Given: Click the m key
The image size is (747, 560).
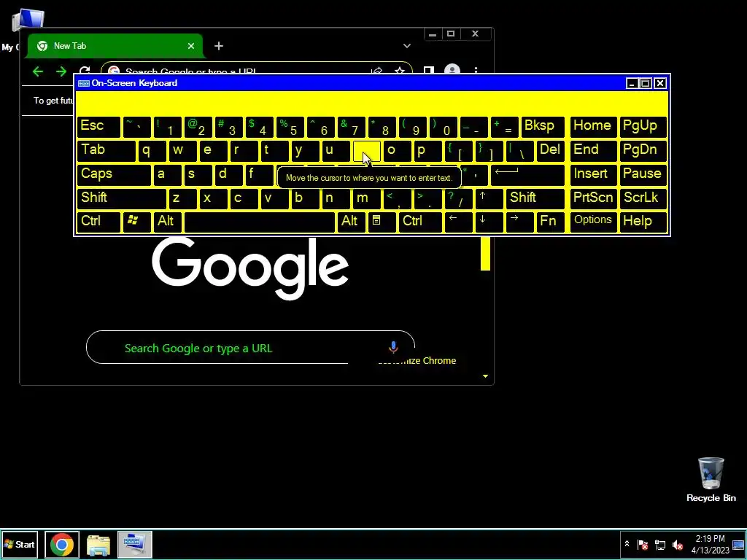Looking at the screenshot, I should coord(367,198).
